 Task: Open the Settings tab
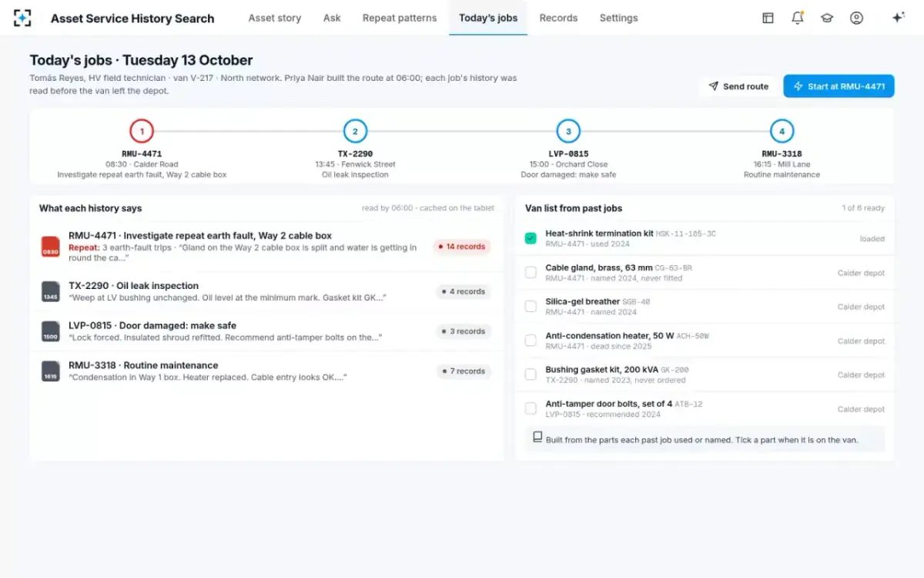(618, 18)
